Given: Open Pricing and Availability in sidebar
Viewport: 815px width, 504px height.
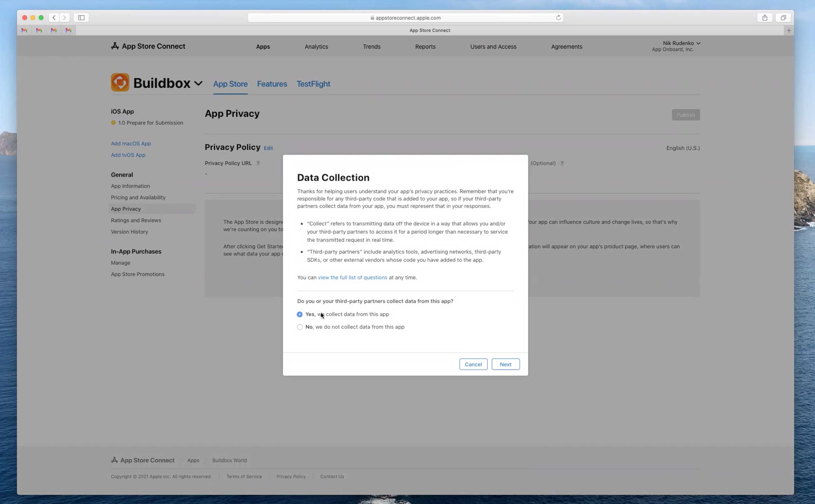Looking at the screenshot, I should [138, 197].
